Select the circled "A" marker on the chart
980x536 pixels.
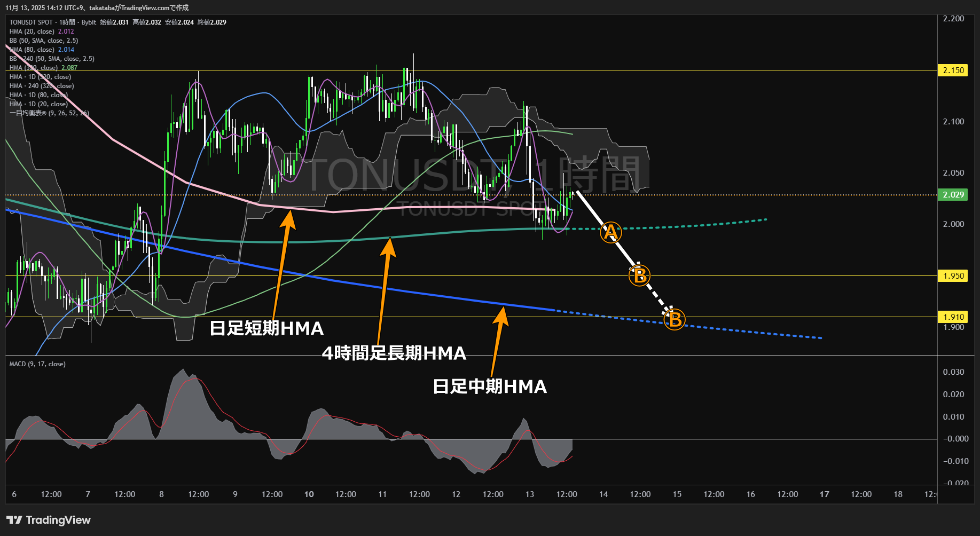click(x=610, y=232)
